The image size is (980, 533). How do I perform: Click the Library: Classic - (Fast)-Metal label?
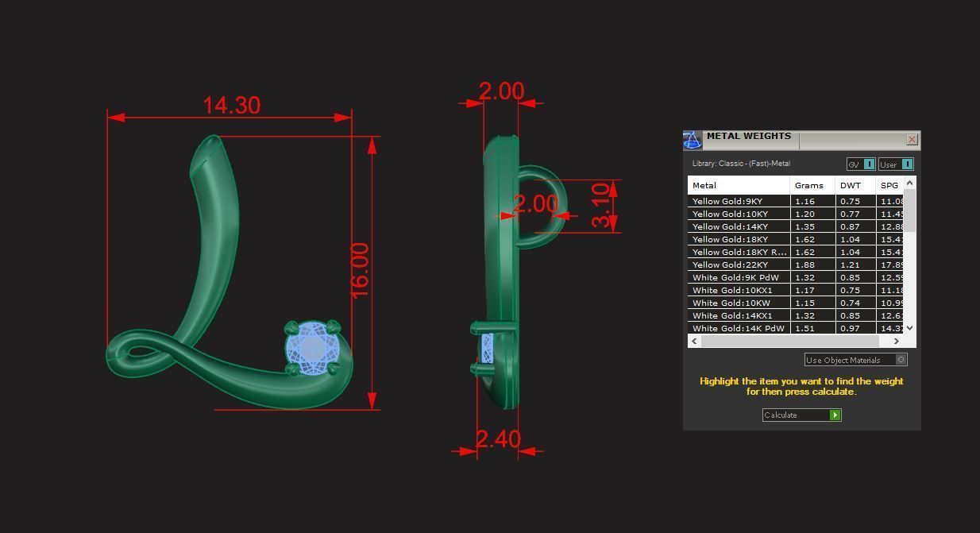click(x=741, y=164)
